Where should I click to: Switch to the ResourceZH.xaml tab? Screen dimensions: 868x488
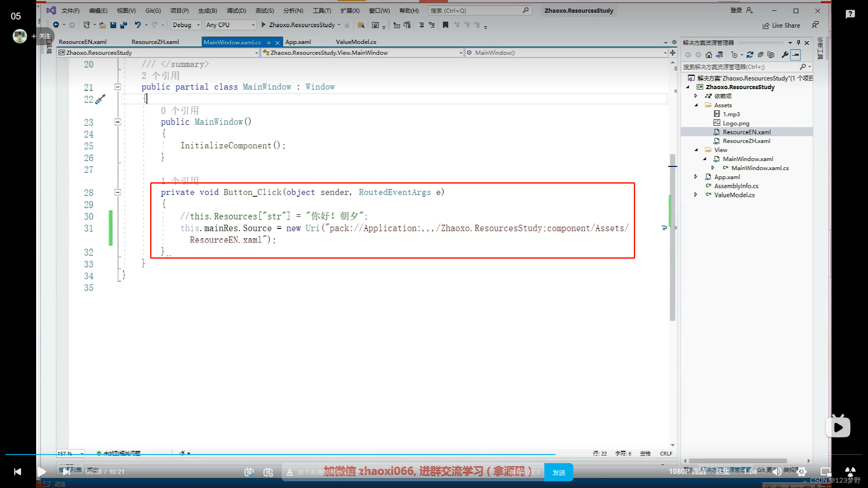[155, 42]
